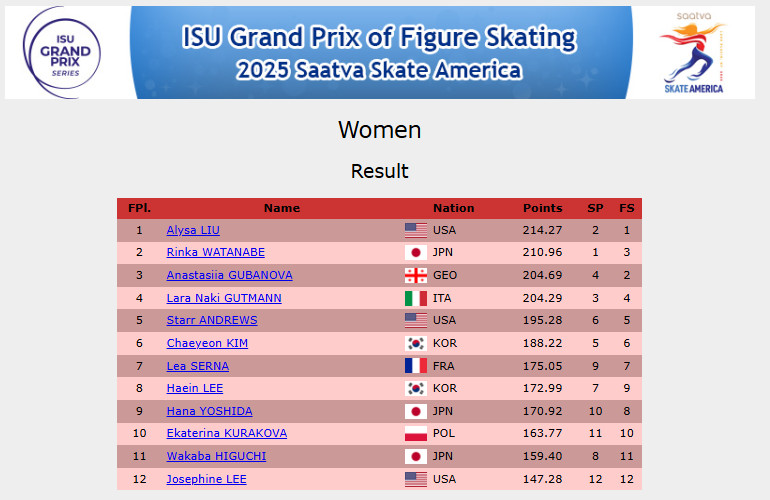Select the Starr ANDREWS link
Viewport: 770px width, 500px height.
[211, 320]
